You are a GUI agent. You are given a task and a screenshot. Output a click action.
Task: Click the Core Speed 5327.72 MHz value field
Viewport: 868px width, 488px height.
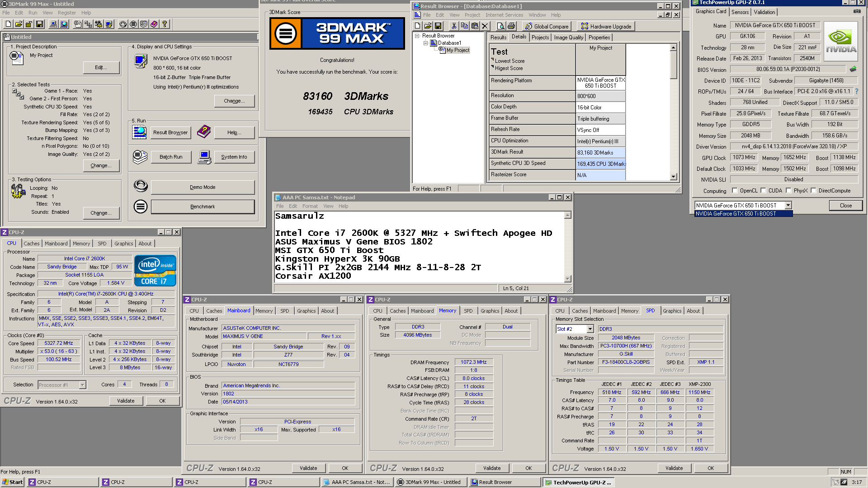click(59, 343)
